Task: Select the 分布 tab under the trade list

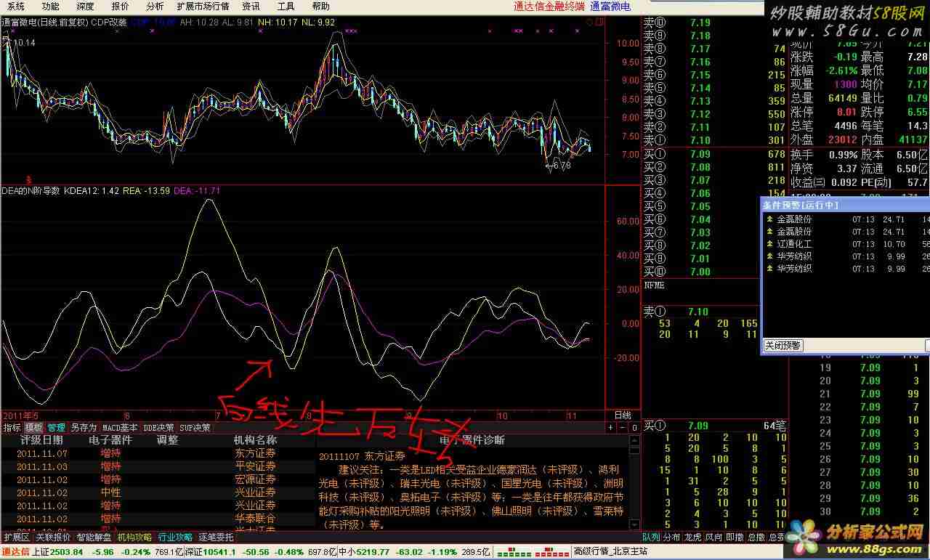Action: click(672, 537)
